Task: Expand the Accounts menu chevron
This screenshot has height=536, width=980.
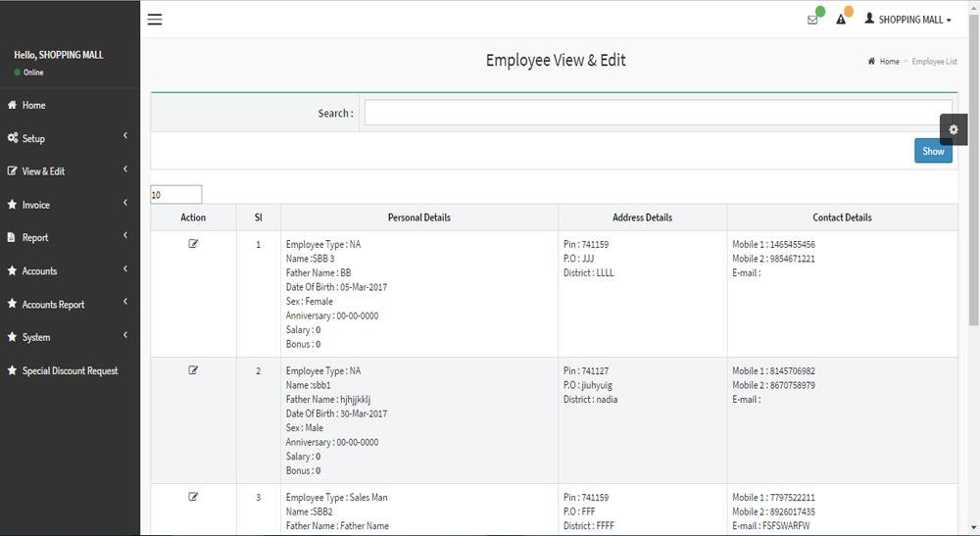Action: pos(125,268)
